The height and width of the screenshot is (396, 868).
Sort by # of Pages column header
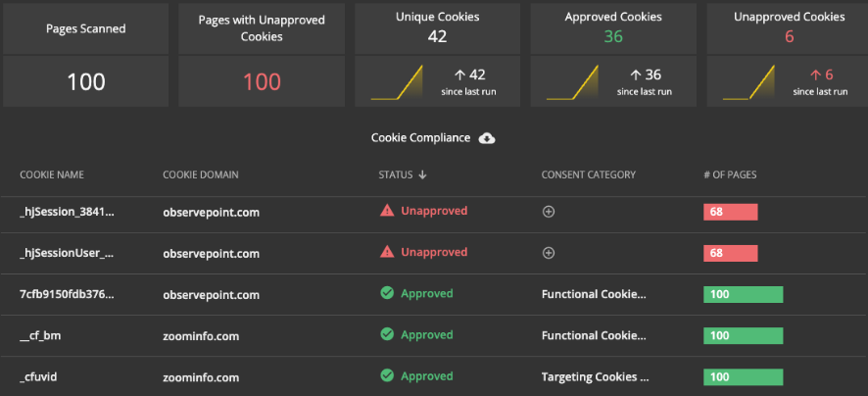click(730, 175)
